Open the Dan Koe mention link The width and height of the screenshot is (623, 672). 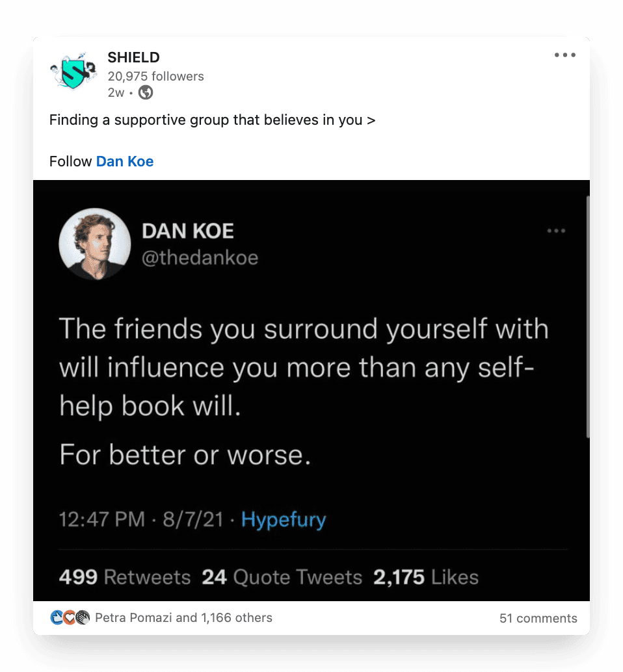point(125,161)
